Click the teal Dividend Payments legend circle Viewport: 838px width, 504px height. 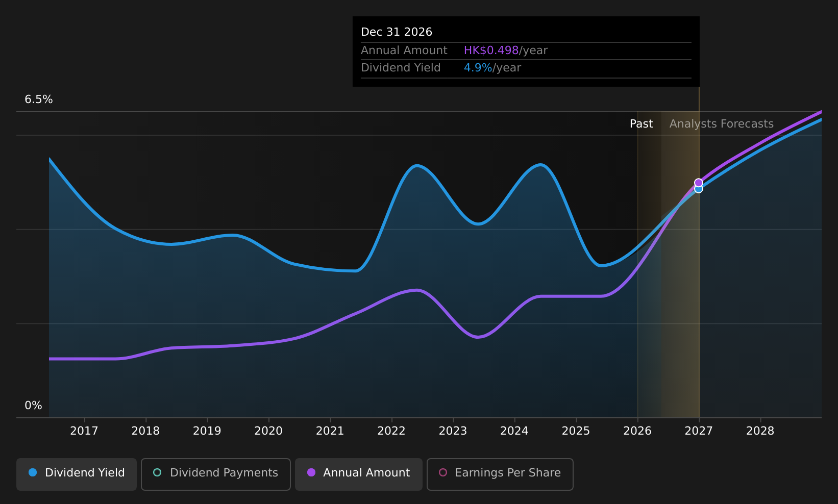coord(157,472)
